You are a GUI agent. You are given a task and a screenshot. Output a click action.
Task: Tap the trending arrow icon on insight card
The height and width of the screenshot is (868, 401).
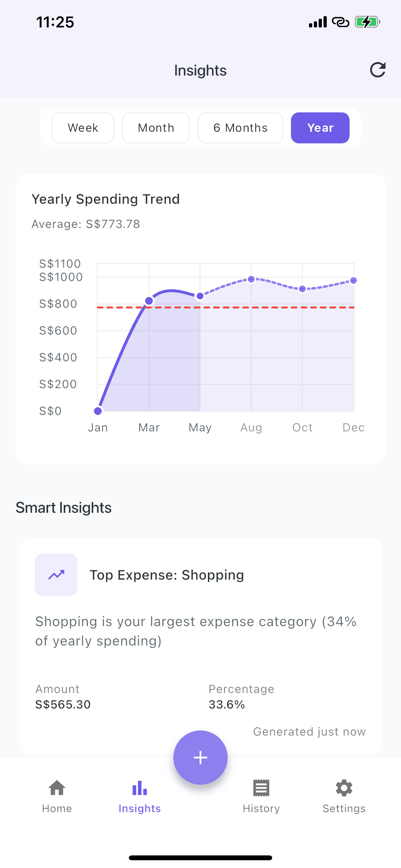click(x=56, y=575)
